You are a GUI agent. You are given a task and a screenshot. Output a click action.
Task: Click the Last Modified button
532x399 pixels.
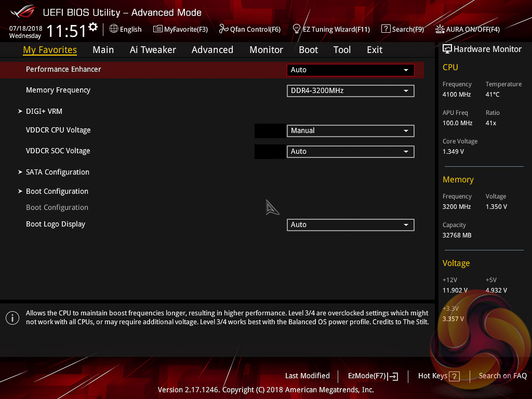[307, 376]
